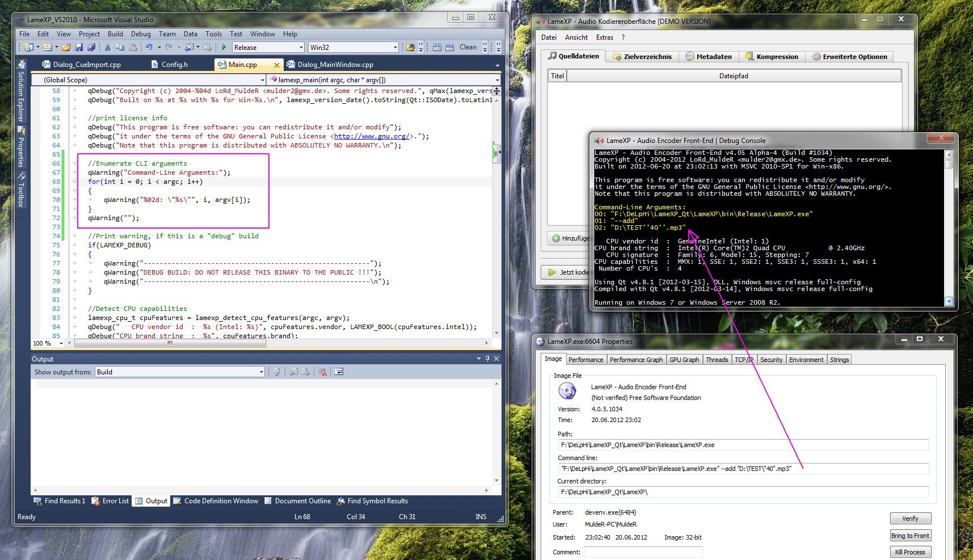Open the Undo history dropdown arrow
Screen dimensions: 973x560
point(159,47)
